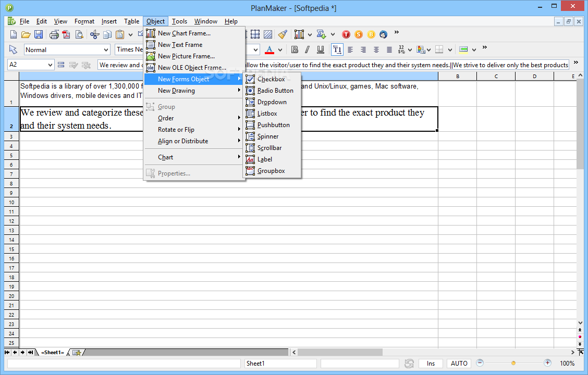
Task: Click the font color A swatch
Action: [x=269, y=49]
